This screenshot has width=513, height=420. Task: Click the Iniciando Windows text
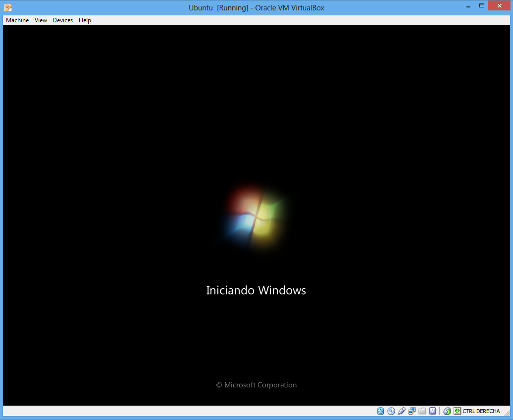click(256, 290)
